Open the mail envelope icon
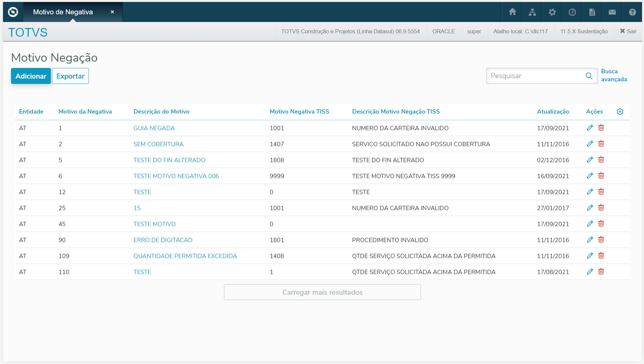This screenshot has height=364, width=644. tap(612, 12)
